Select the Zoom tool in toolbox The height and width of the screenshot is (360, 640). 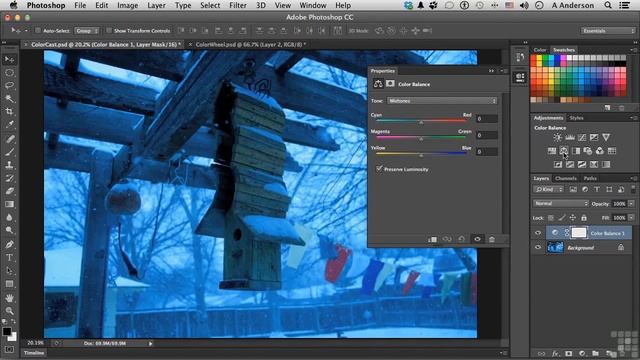[9, 311]
